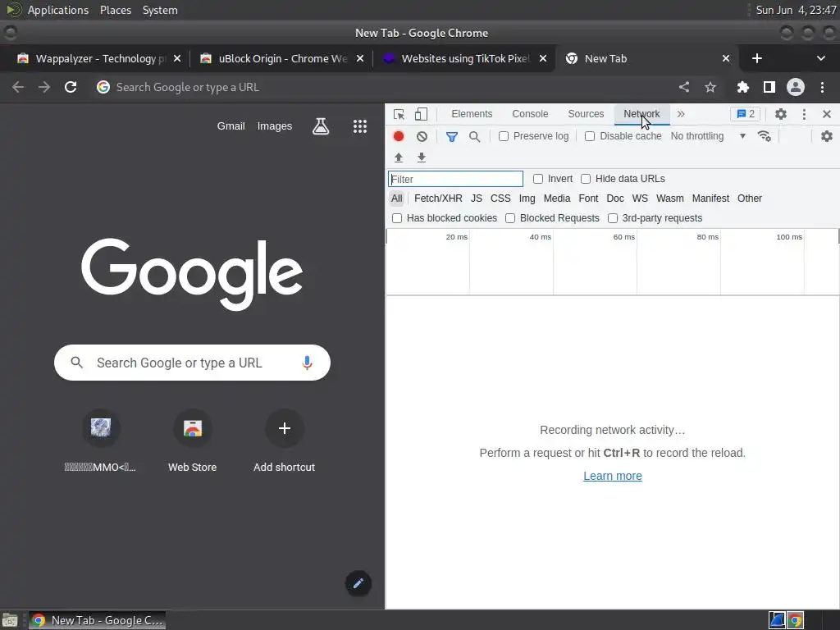Tick the Invert filter checkbox
This screenshot has height=630, width=840.
coord(538,179)
